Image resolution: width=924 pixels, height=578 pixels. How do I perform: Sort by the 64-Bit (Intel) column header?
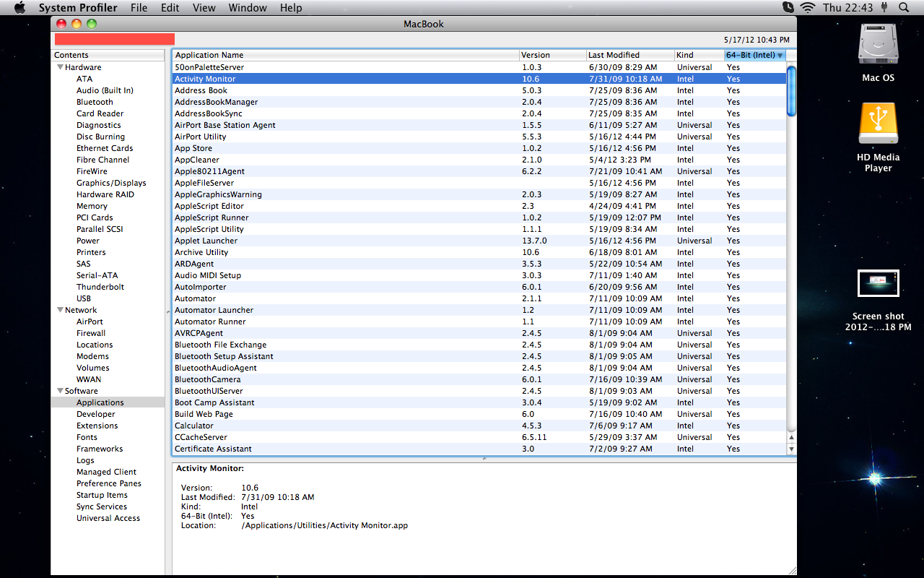click(x=754, y=55)
